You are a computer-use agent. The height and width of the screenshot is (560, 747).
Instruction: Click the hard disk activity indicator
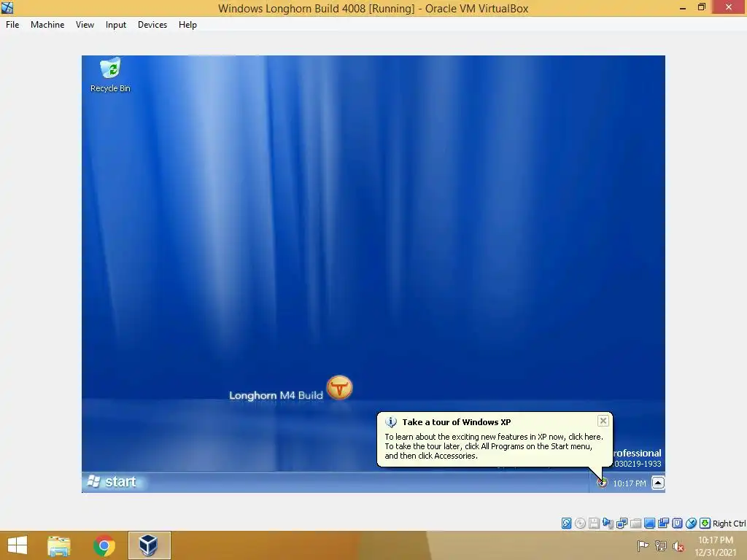[566, 524]
